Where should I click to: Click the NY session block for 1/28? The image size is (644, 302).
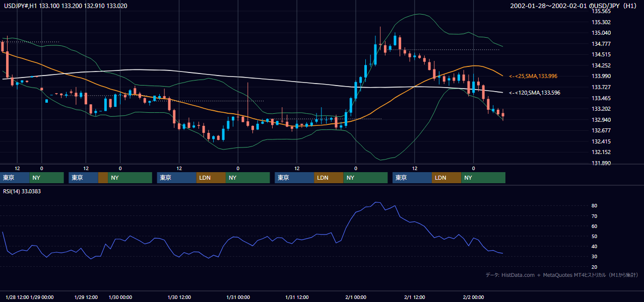tap(47, 178)
